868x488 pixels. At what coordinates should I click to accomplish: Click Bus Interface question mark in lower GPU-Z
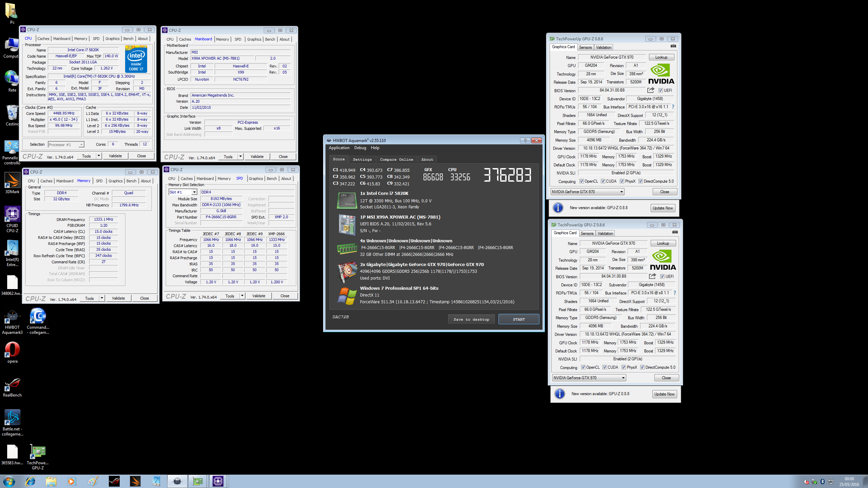click(675, 293)
